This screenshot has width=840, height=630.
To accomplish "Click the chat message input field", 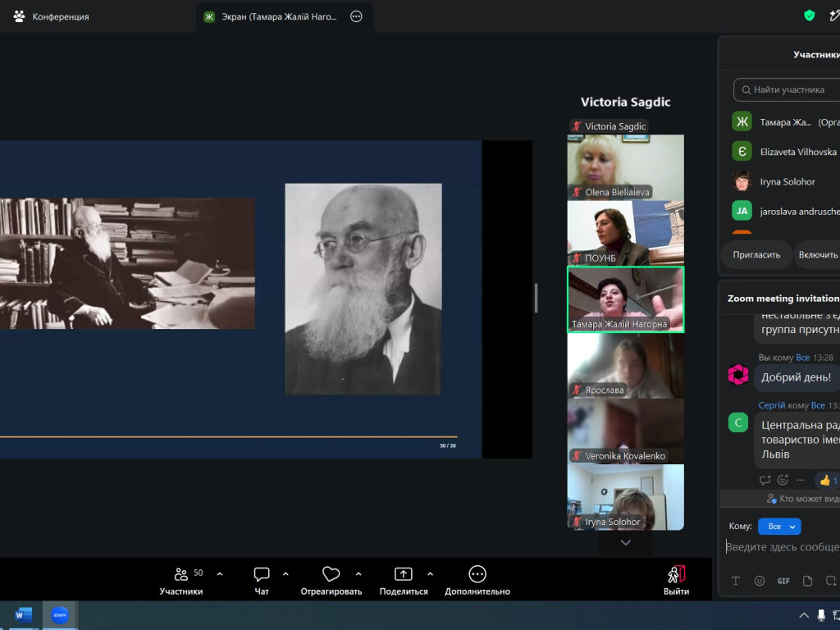I will click(x=783, y=547).
